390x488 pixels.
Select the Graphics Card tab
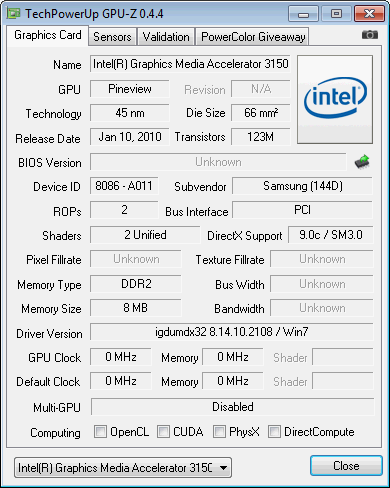click(x=48, y=35)
